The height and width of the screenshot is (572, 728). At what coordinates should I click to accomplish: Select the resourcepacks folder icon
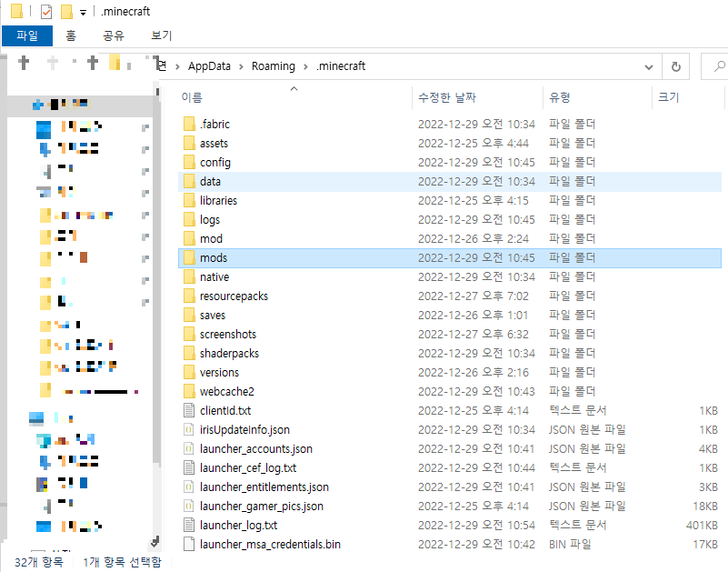pyautogui.click(x=189, y=296)
